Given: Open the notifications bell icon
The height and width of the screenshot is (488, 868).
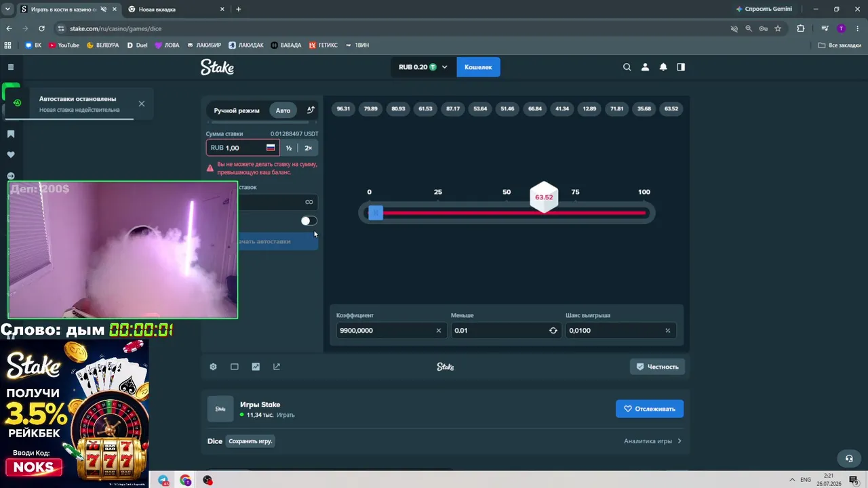Looking at the screenshot, I should click(663, 67).
